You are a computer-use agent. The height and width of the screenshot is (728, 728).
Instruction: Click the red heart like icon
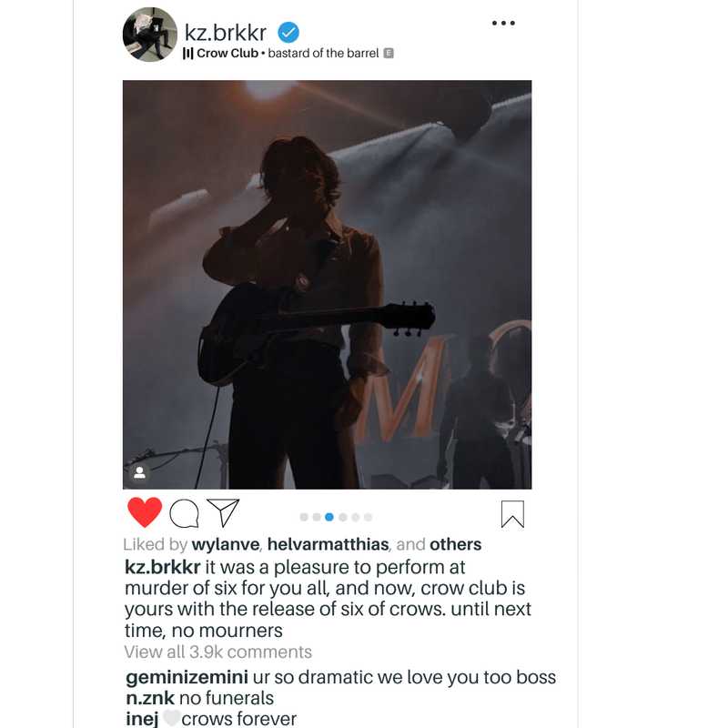145,512
